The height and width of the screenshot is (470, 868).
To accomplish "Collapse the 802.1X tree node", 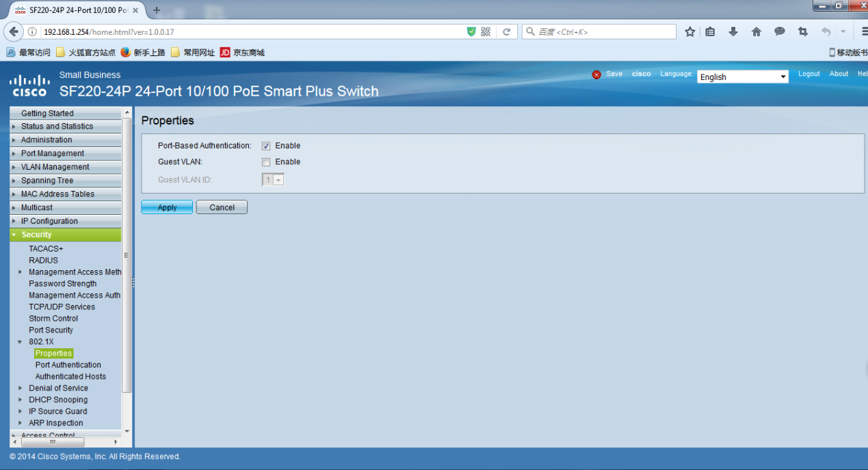I will (20, 342).
